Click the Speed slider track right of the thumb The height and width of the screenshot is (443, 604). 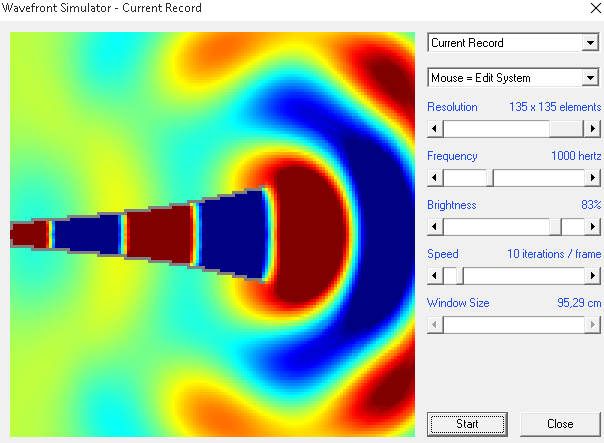[x=524, y=275]
